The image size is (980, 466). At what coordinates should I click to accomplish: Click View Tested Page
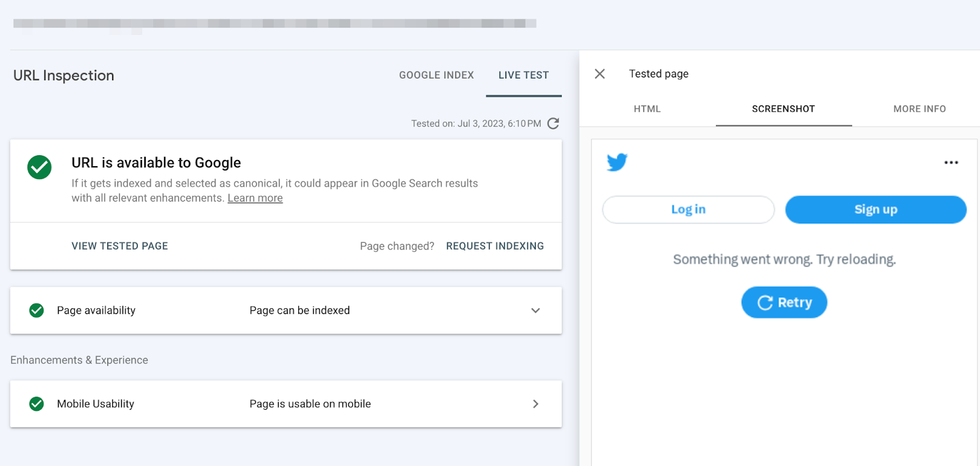click(119, 246)
